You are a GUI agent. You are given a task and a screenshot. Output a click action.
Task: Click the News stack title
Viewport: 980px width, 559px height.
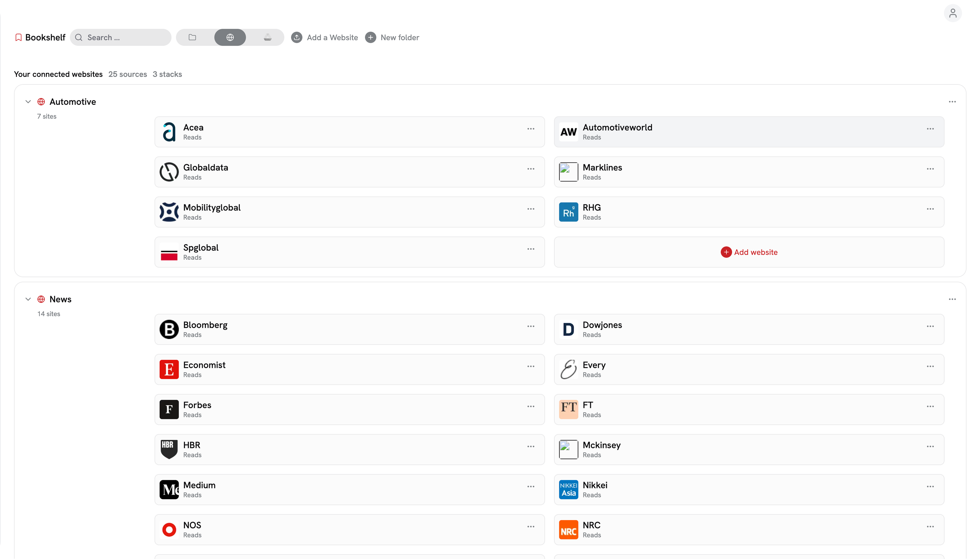point(60,299)
